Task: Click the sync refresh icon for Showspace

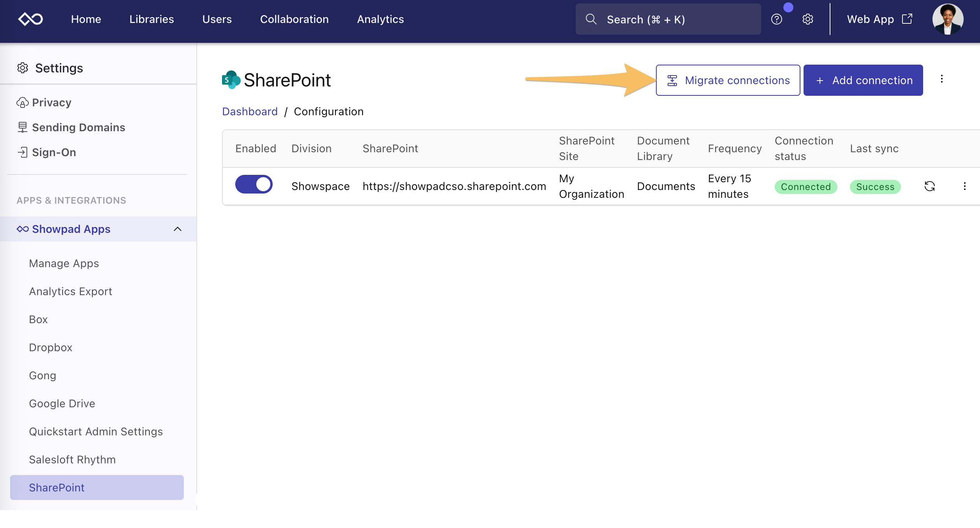Action: [x=929, y=187]
